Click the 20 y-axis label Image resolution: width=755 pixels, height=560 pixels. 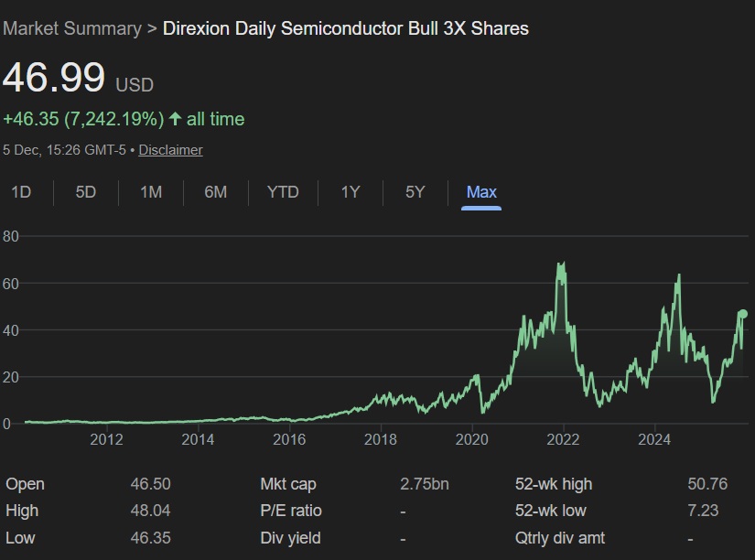[x=11, y=377]
